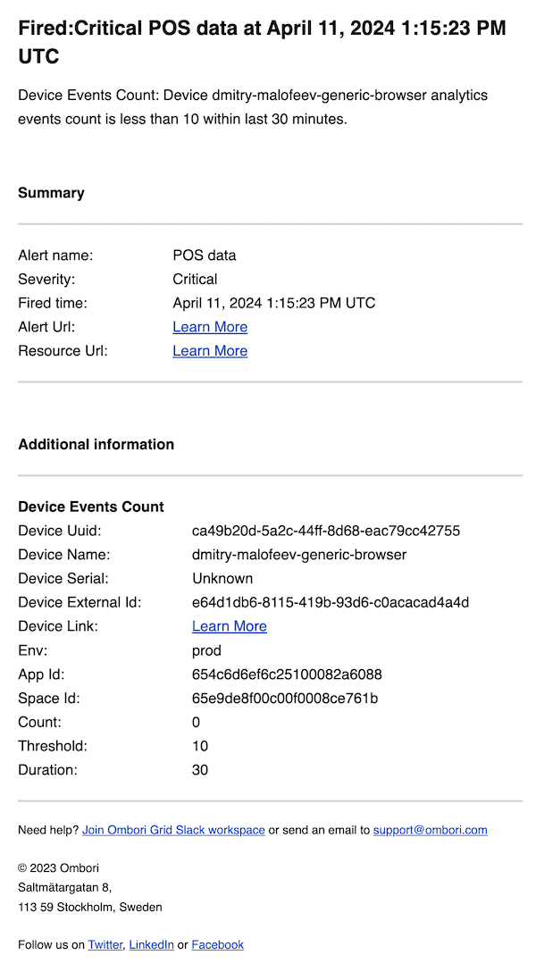
Task: Click the device name dmitry-malofeev-generic-browser value
Action: [298, 555]
